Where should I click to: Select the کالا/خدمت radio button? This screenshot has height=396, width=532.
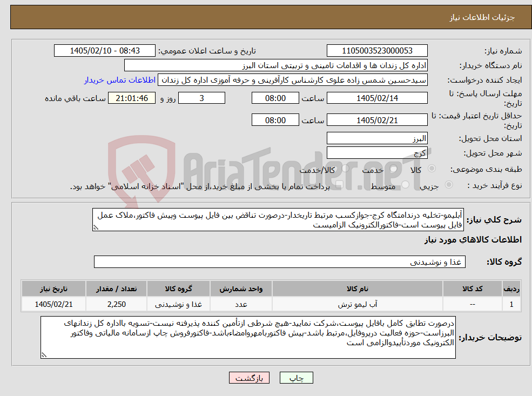[x=345, y=169]
